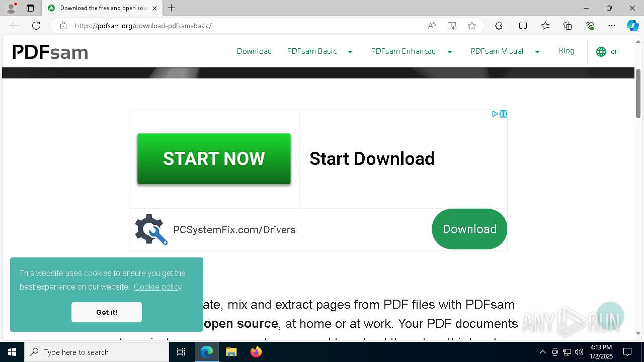Click the green START NOW ad button
The width and height of the screenshot is (644, 362).
[214, 159]
